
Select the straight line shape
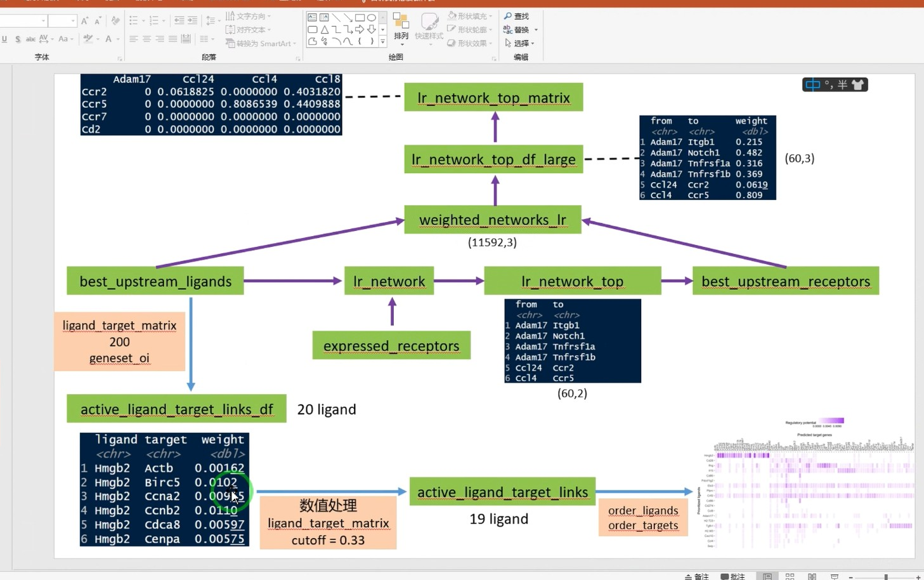pyautogui.click(x=336, y=17)
